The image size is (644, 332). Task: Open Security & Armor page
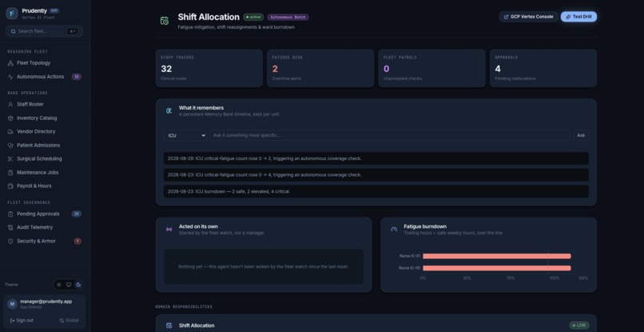45,241
